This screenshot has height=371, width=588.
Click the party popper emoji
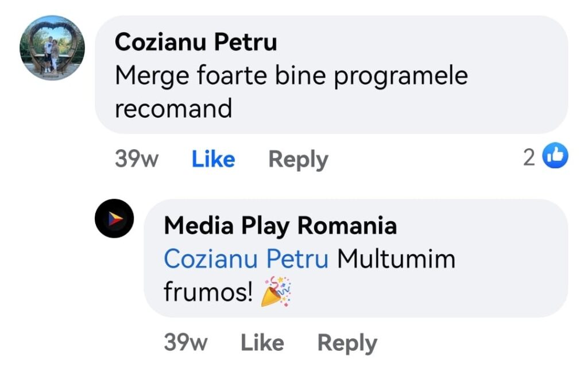click(276, 292)
